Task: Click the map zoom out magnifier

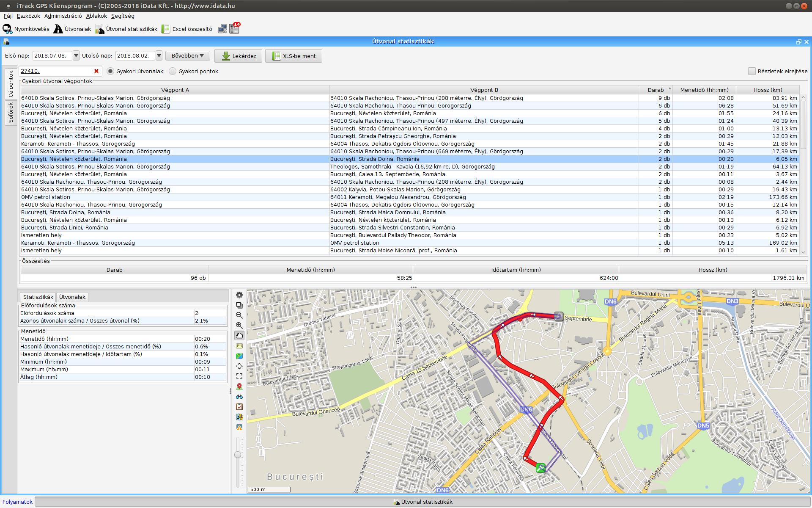Action: [239, 315]
